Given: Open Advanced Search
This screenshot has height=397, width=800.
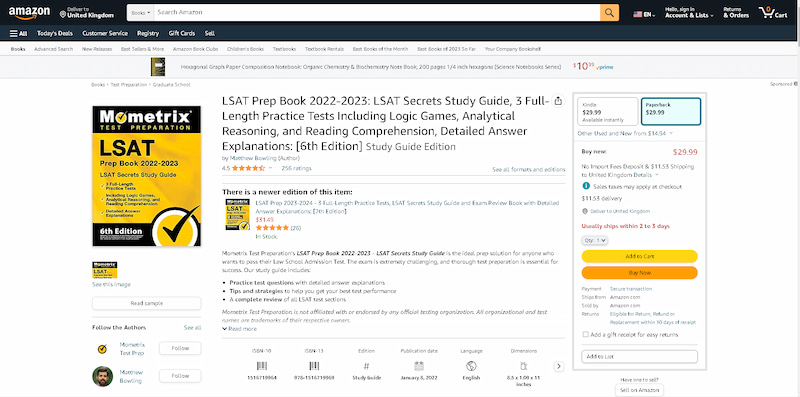Looking at the screenshot, I should click(54, 49).
